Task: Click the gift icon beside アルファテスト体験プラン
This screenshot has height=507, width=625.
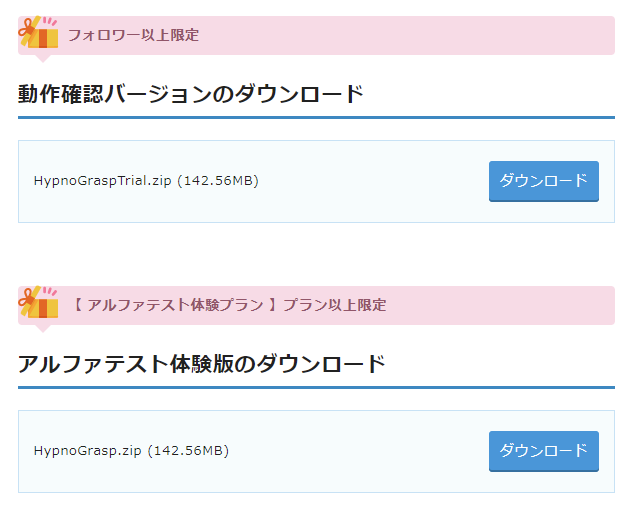Action: coord(39,304)
